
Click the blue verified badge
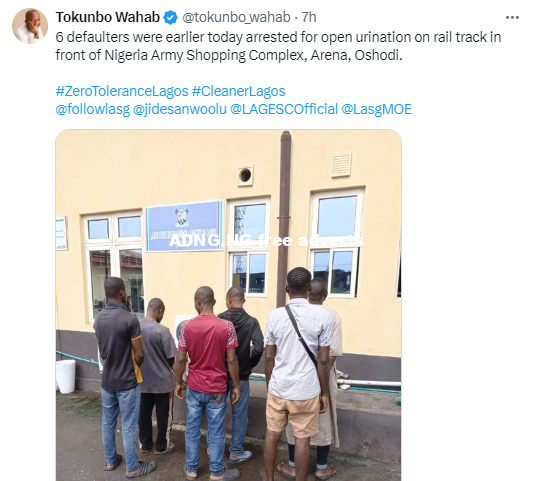click(170, 17)
